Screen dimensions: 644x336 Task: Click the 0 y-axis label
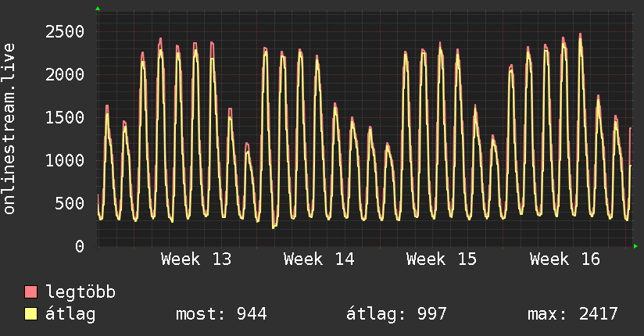[80, 246]
